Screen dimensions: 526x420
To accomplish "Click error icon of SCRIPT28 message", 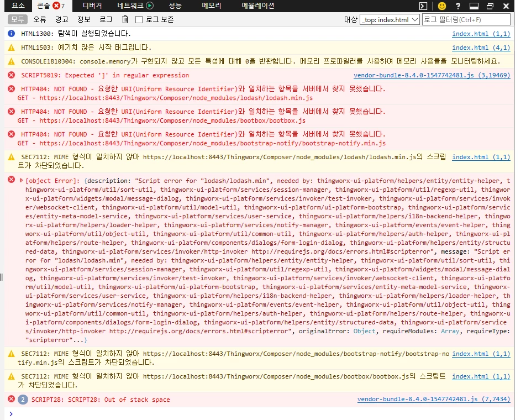I will point(12,399).
